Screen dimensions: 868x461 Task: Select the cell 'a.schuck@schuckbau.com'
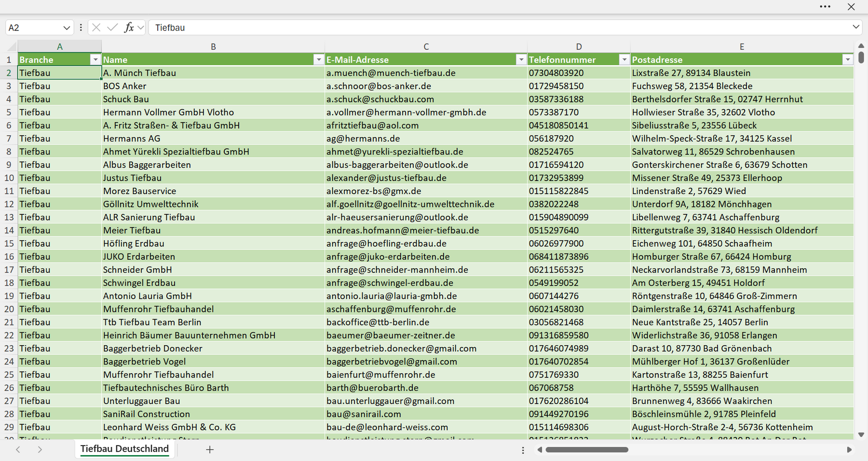coord(426,99)
